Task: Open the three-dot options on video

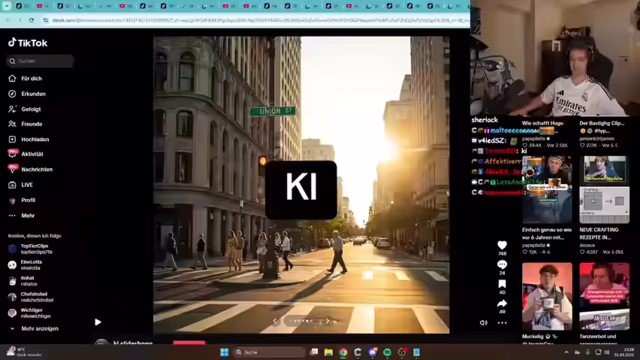Action: point(502,323)
